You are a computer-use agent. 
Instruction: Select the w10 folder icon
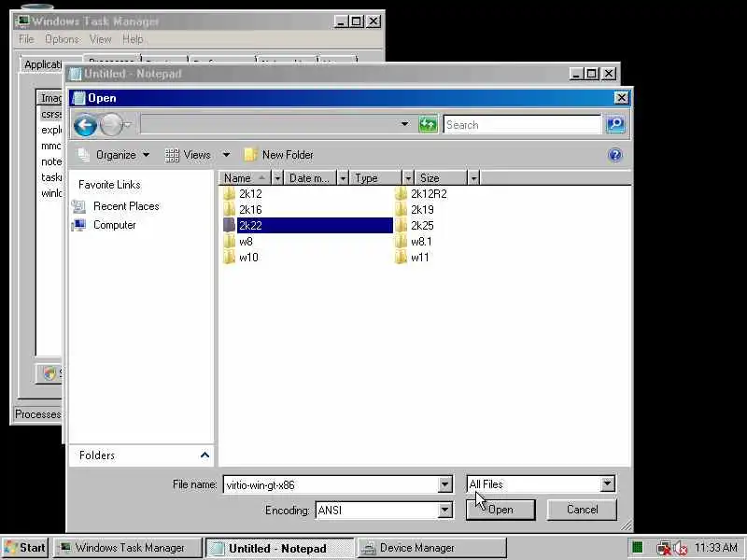230,258
